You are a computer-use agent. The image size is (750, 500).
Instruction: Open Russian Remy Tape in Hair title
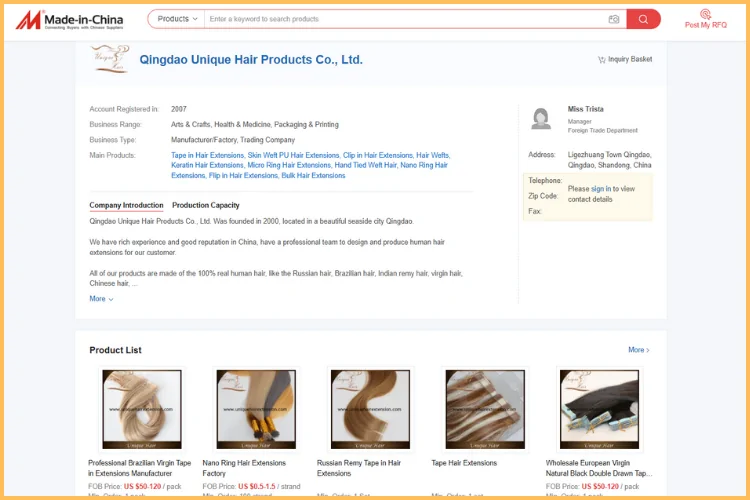click(x=359, y=468)
